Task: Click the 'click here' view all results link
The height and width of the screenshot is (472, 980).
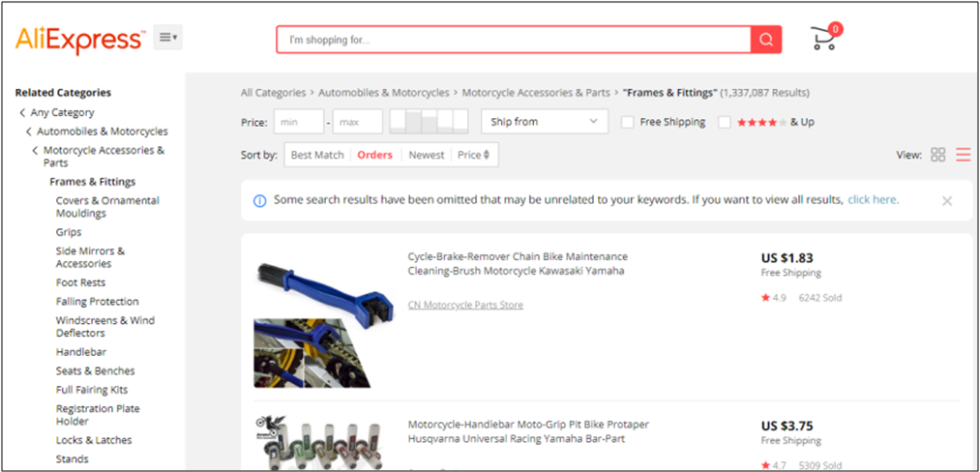Action: click(873, 200)
